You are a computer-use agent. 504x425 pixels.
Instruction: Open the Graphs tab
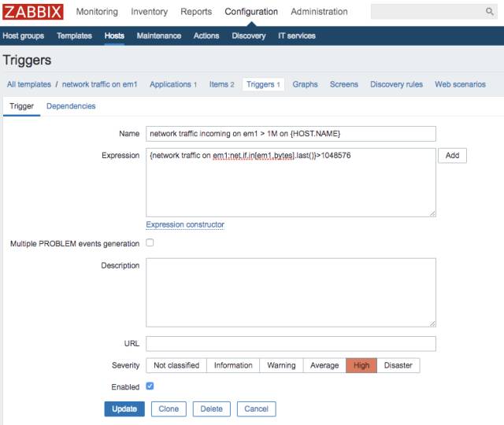pyautogui.click(x=305, y=84)
